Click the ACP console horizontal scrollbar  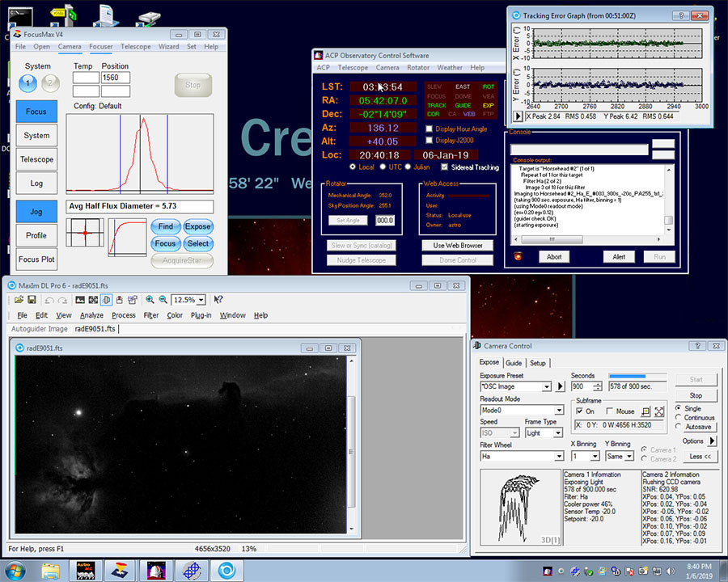point(586,239)
